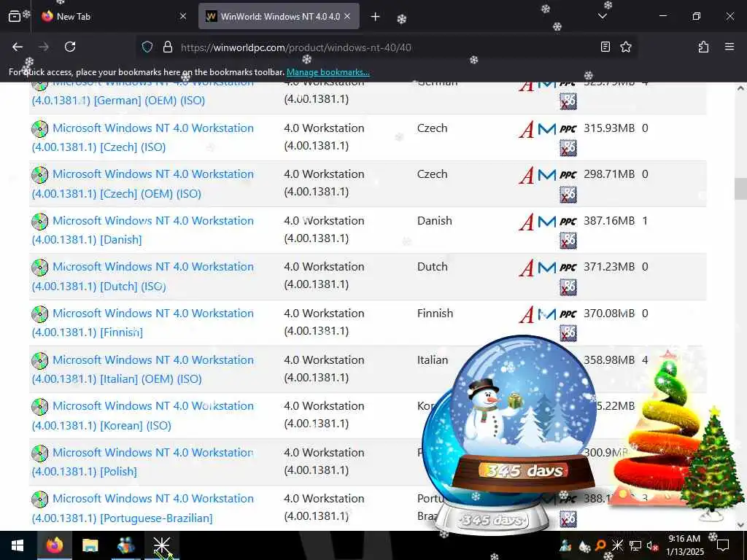Screen dimensions: 747x560
Task: Open Firefox View icon at tab strip start
Action: point(15,17)
